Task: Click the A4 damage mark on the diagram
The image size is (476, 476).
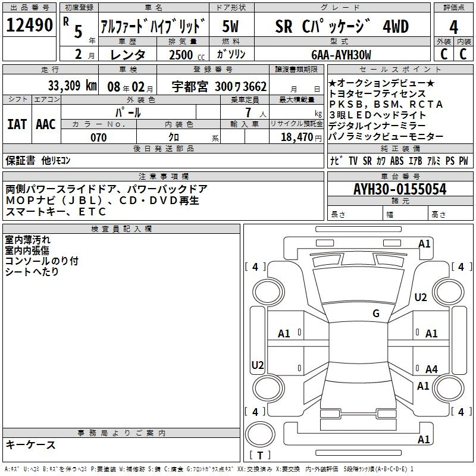Action: (431, 369)
